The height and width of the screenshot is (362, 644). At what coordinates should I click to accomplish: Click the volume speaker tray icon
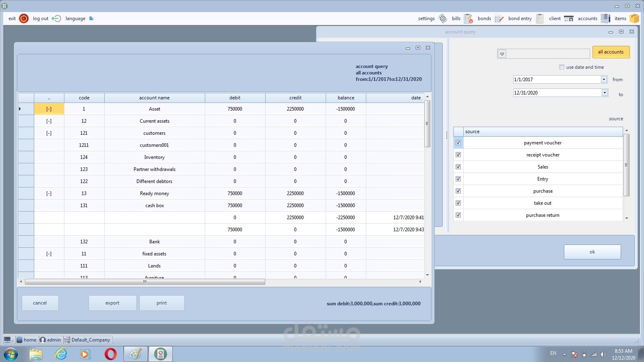click(x=603, y=354)
